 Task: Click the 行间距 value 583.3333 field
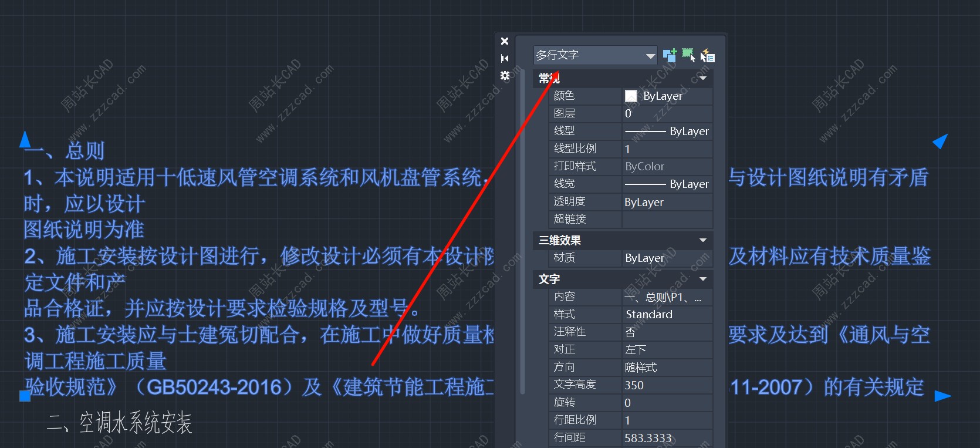coord(667,438)
